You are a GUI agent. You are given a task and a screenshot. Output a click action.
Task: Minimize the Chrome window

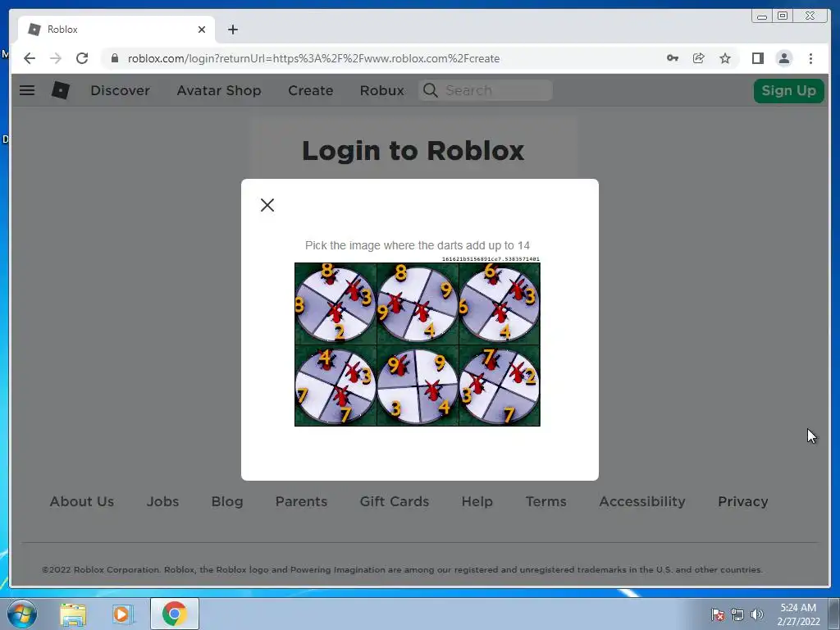point(761,16)
